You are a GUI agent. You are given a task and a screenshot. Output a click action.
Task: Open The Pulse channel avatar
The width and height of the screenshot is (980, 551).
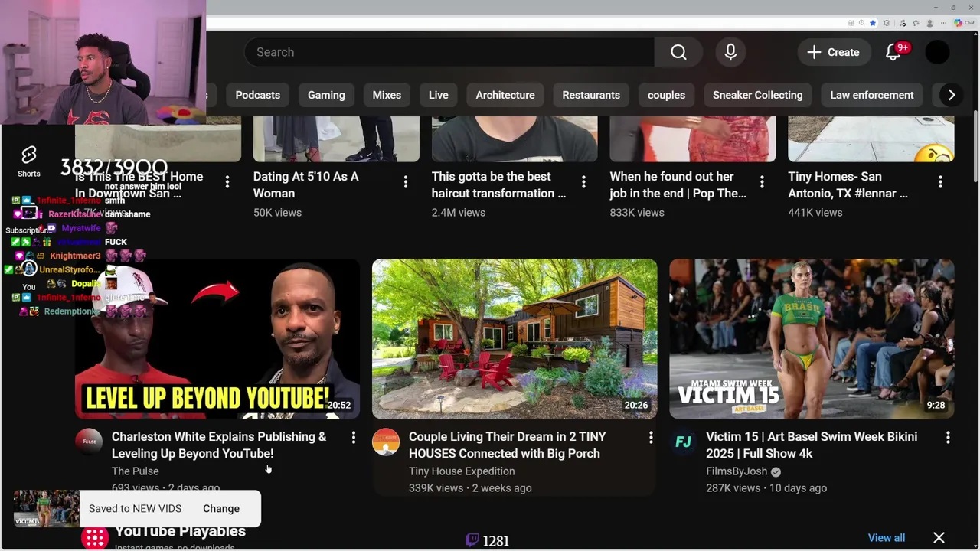tap(89, 442)
